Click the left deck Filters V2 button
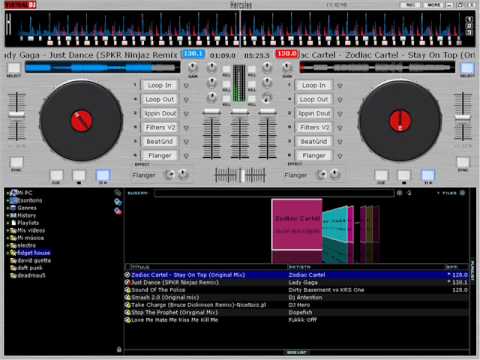Screen dimensions: 480x360 coord(160,127)
